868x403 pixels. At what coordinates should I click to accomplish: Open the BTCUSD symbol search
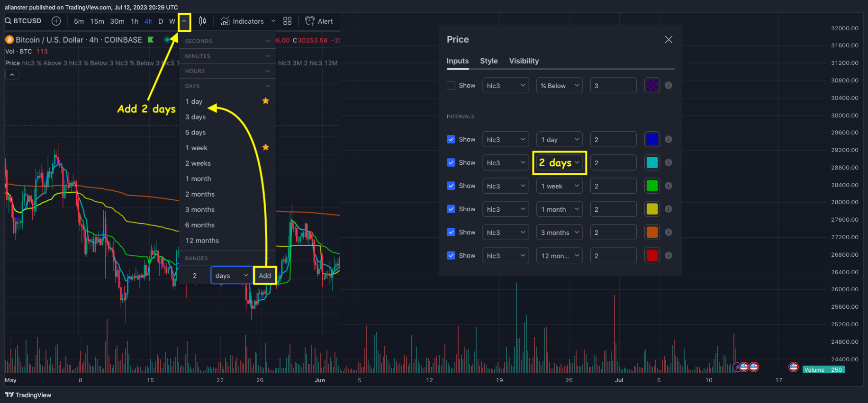[x=23, y=21]
